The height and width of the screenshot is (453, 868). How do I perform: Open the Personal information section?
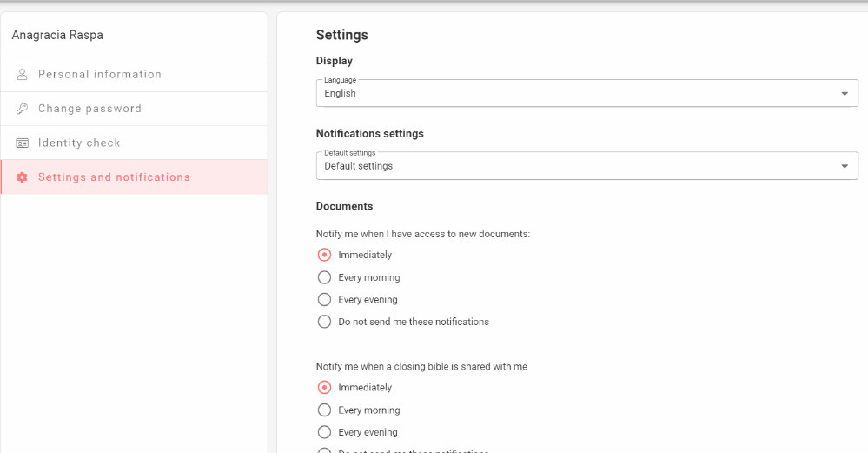click(100, 75)
